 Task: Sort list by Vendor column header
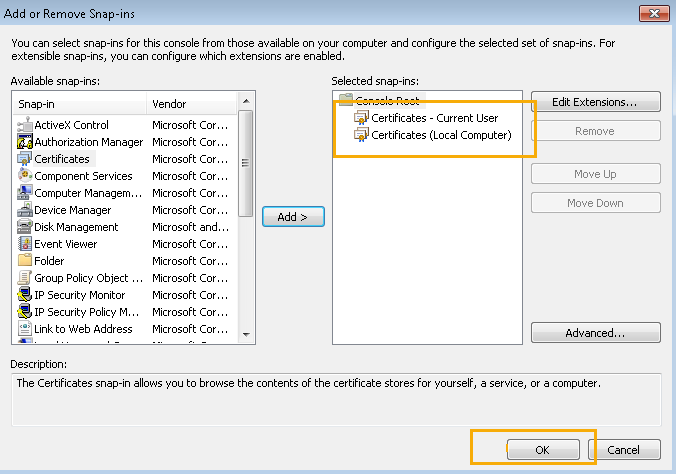pos(192,104)
